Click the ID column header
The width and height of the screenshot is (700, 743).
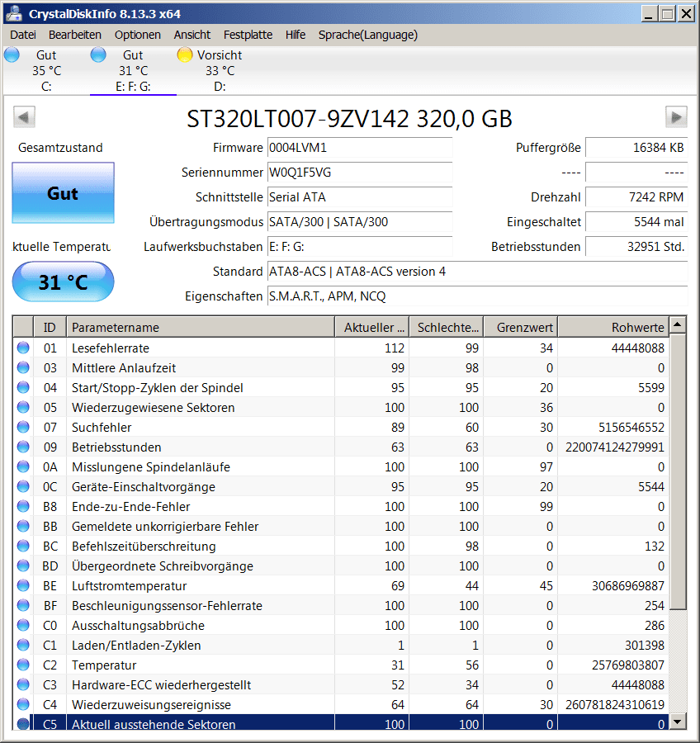click(50, 328)
